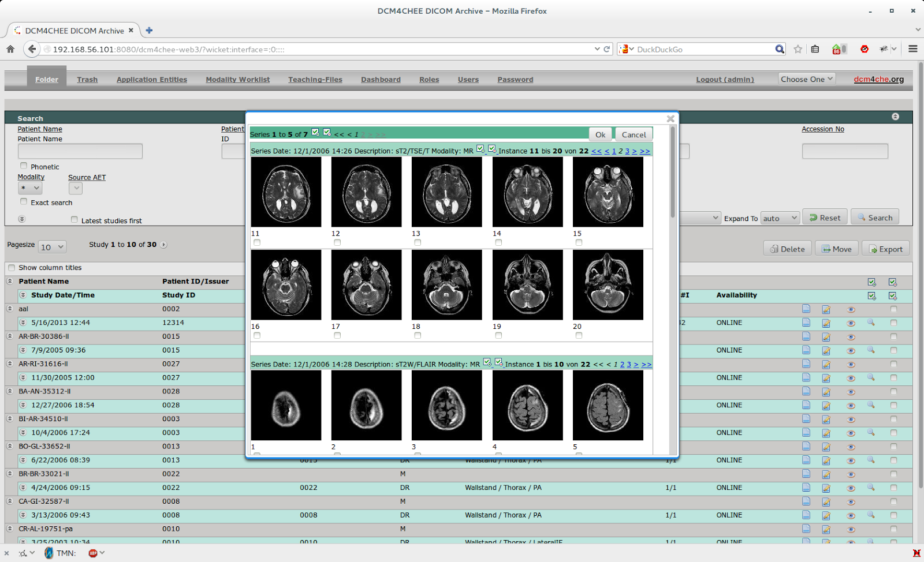The image size is (924, 562).
Task: Go to instance page 3 of sT2/TSE/T series
Action: [x=627, y=151]
